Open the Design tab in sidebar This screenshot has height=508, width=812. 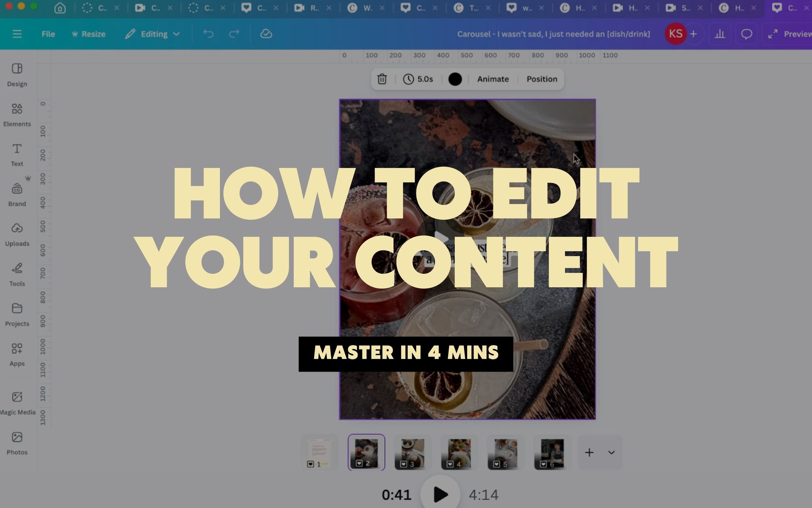point(17,74)
